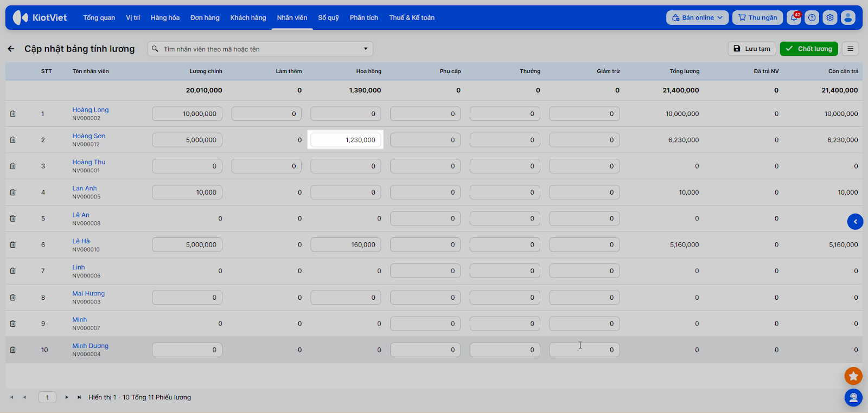Open the hamburger menu beside Chốt lương
The height and width of the screenshot is (413, 868).
tap(850, 49)
